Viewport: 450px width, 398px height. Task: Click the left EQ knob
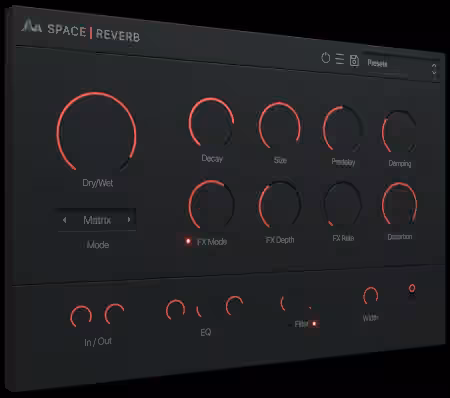175,310
